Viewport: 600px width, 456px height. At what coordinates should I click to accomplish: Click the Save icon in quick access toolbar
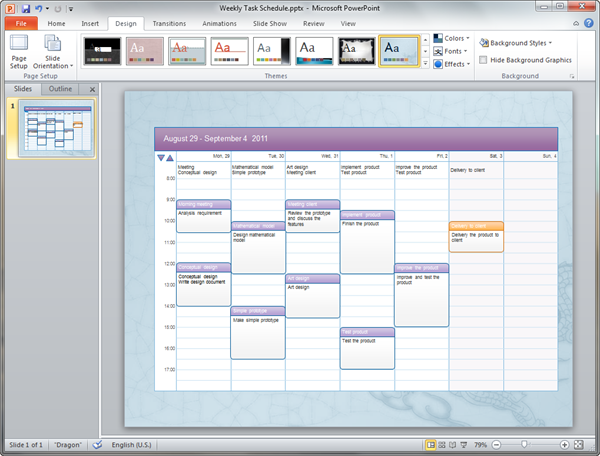tap(26, 8)
